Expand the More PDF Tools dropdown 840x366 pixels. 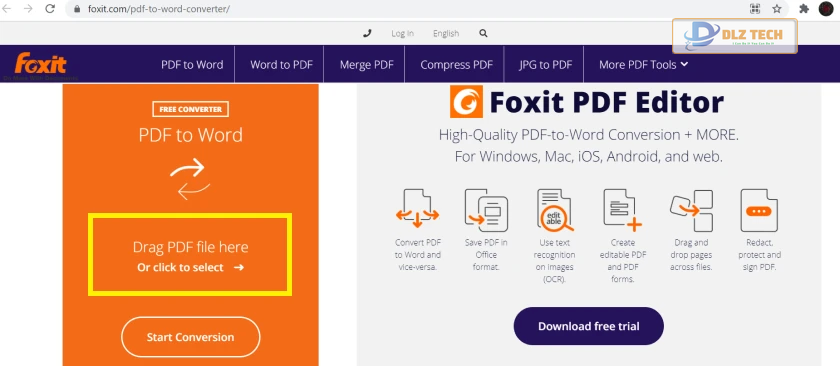643,65
